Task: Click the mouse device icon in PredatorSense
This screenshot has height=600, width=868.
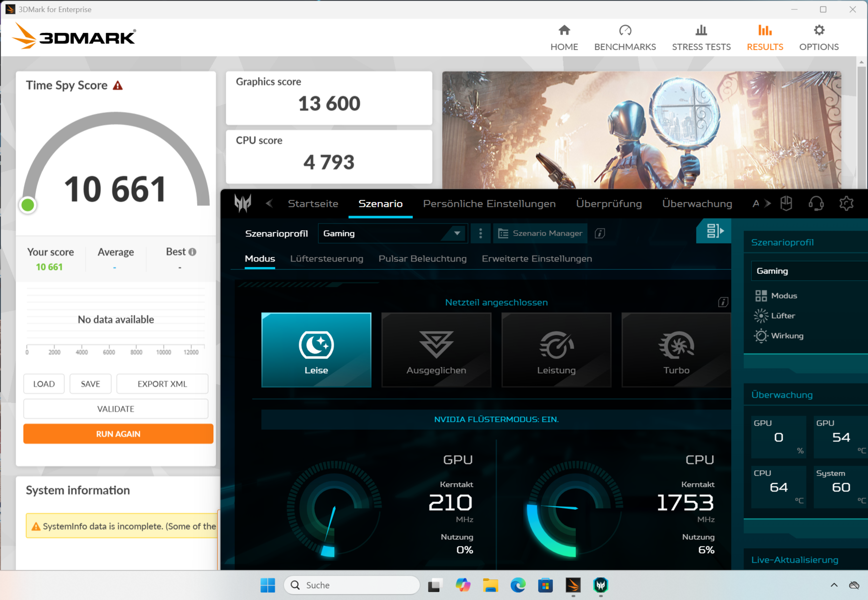Action: 786,203
